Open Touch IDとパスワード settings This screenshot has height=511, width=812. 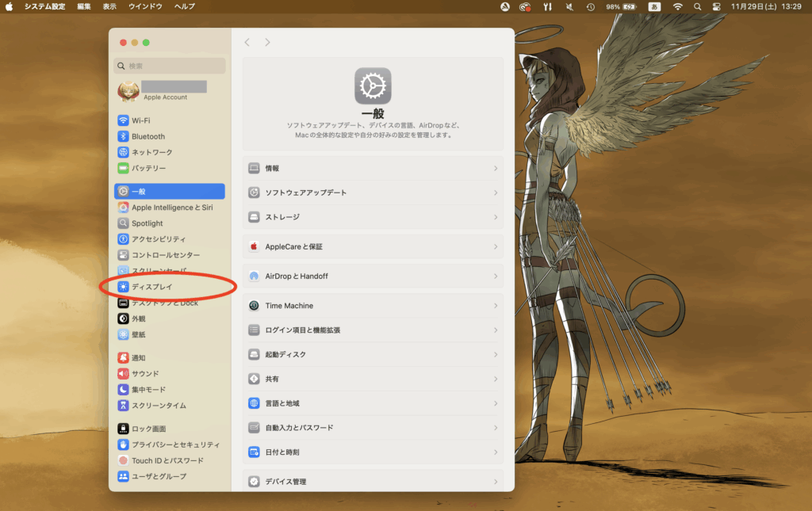[x=167, y=460]
